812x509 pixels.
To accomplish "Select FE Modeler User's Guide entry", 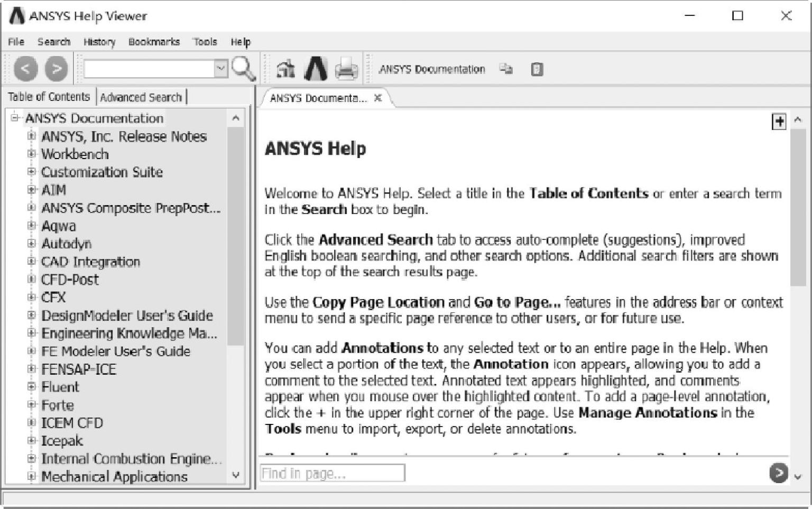I will pyautogui.click(x=116, y=351).
